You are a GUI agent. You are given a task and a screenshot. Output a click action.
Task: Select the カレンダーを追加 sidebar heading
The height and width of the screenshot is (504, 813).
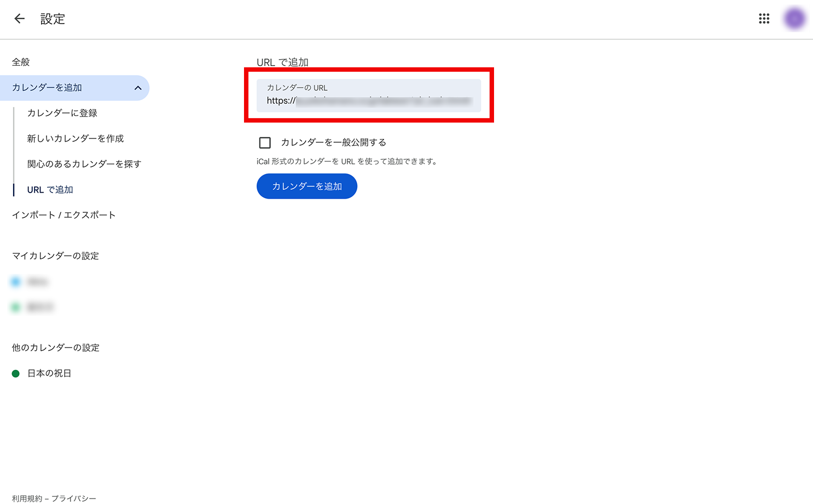coord(47,88)
